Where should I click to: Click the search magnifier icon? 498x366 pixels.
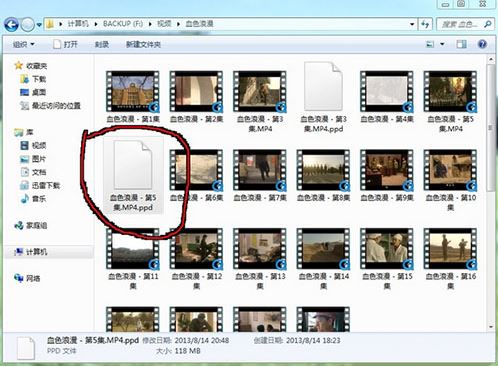click(488, 24)
